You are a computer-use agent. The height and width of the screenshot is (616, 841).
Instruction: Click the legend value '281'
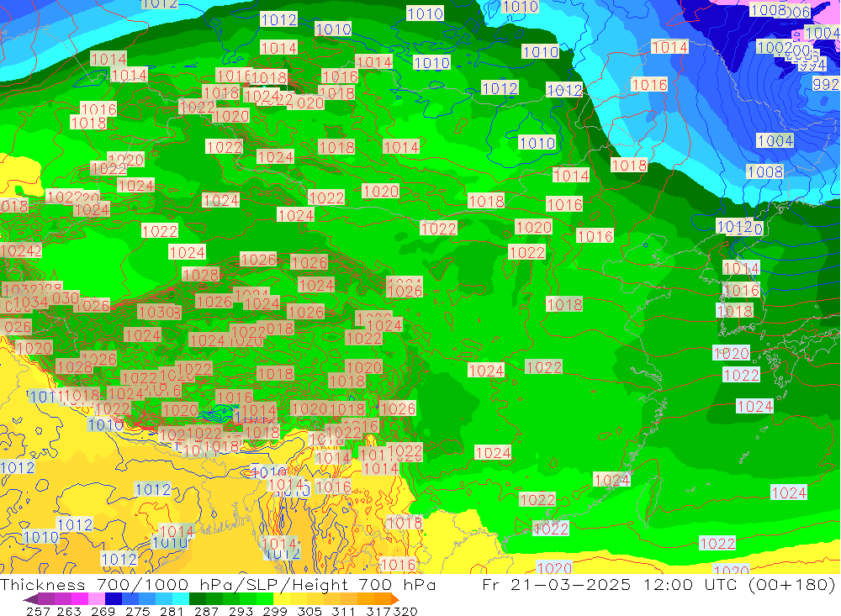tap(172, 611)
